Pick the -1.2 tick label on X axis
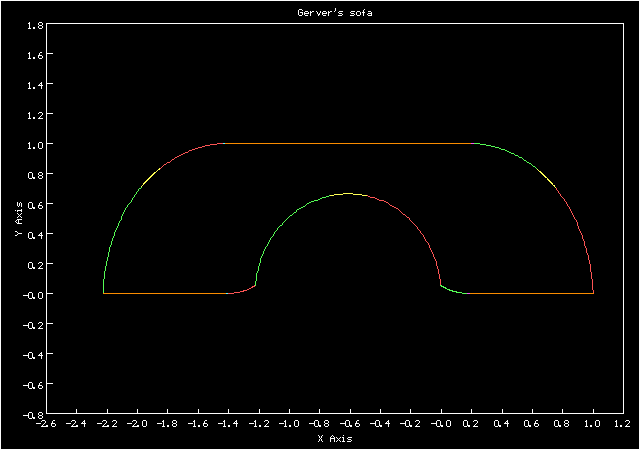This screenshot has width=640, height=450. click(x=258, y=424)
